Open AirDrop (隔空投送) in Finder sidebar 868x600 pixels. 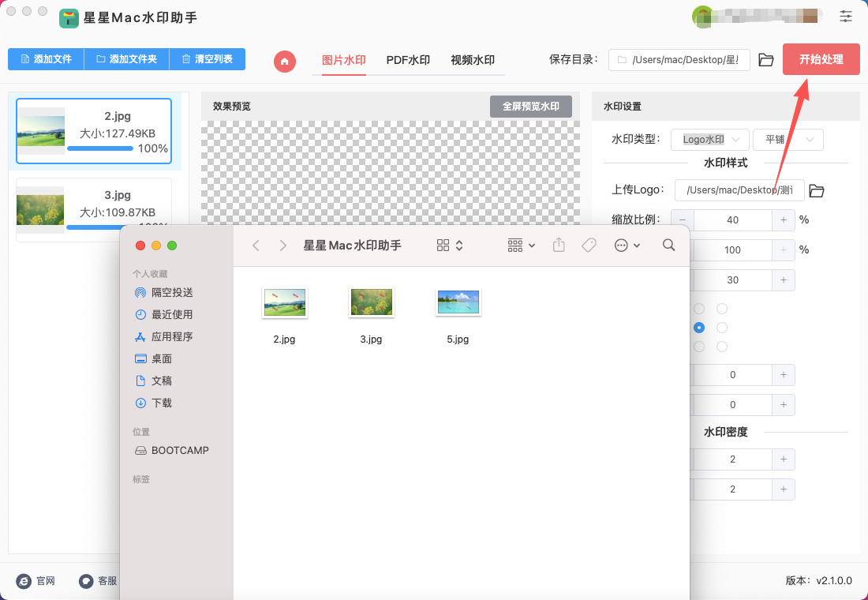point(172,292)
